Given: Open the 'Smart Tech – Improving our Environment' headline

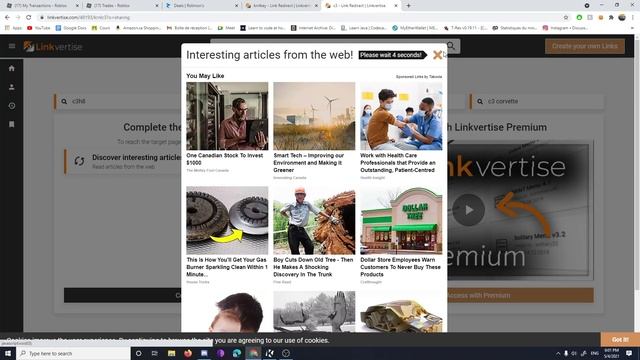Looking at the screenshot, I should pyautogui.click(x=309, y=163).
